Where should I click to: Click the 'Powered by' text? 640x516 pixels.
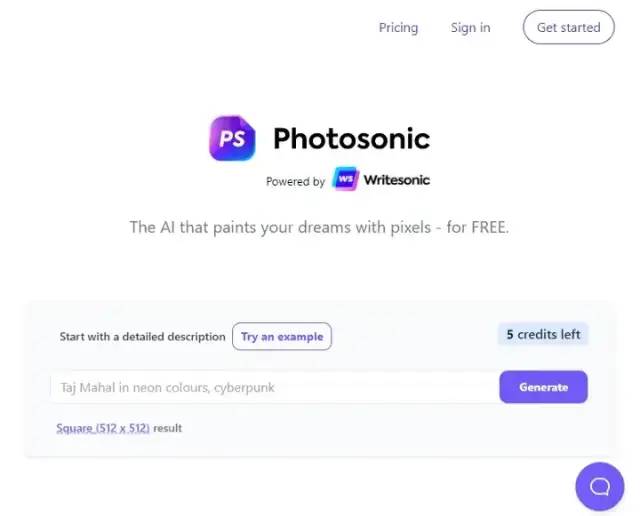point(295,181)
